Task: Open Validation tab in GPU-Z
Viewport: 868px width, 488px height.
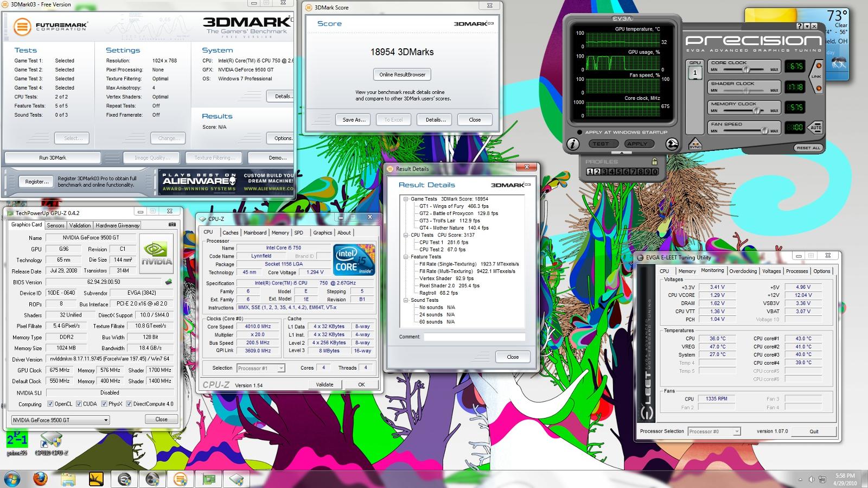Action: click(x=80, y=225)
